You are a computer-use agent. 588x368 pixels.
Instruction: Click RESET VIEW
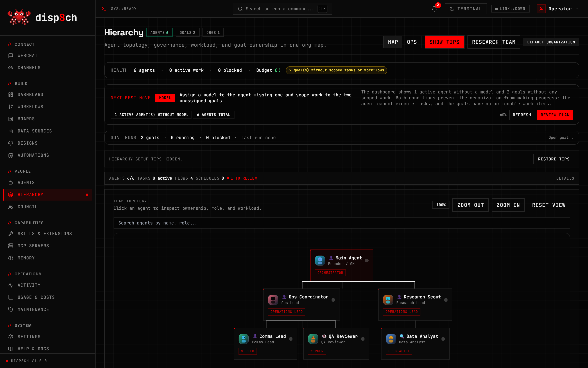(x=549, y=205)
